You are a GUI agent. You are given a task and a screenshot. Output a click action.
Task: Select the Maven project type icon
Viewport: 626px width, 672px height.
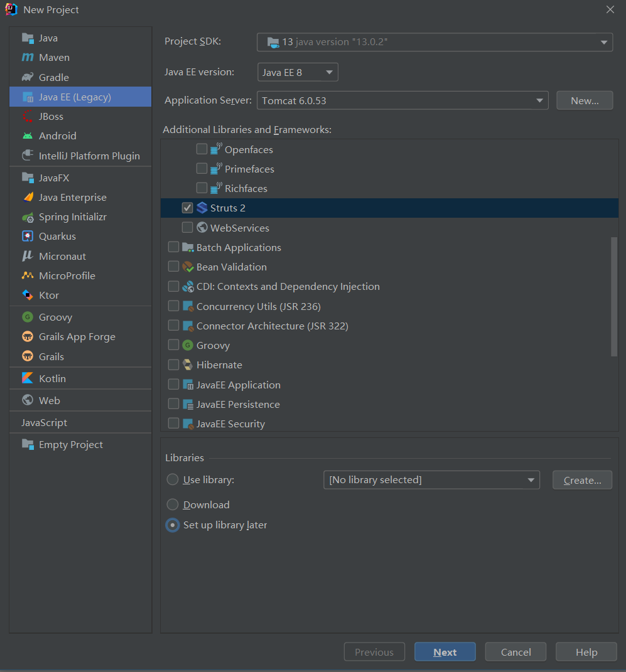pos(28,58)
